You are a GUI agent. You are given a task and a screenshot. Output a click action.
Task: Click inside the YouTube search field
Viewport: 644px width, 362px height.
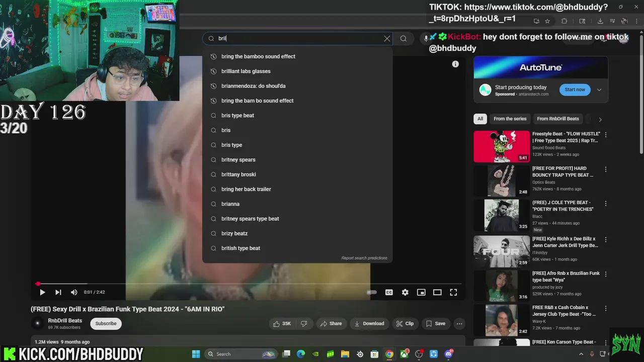click(297, 38)
